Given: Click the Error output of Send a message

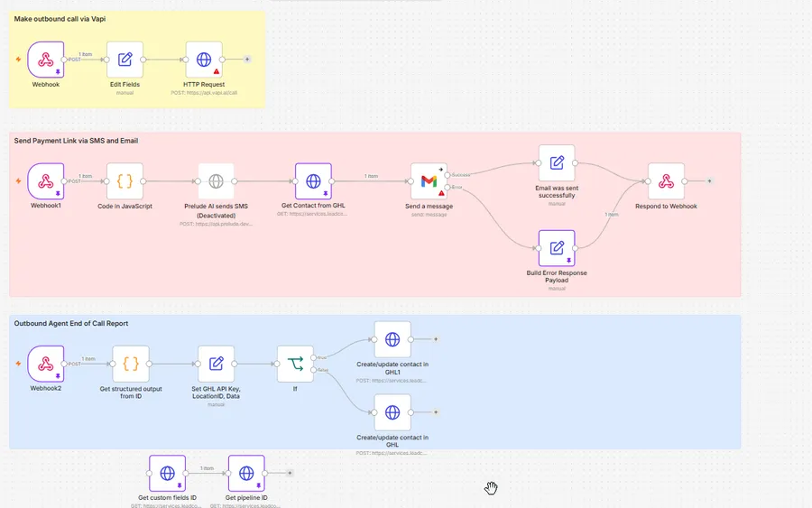Looking at the screenshot, I should (x=448, y=188).
